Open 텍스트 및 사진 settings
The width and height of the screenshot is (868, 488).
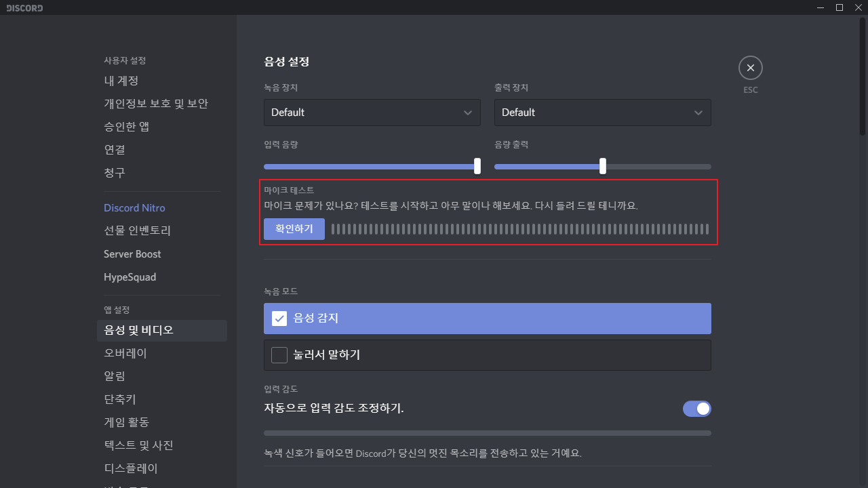pos(161,446)
